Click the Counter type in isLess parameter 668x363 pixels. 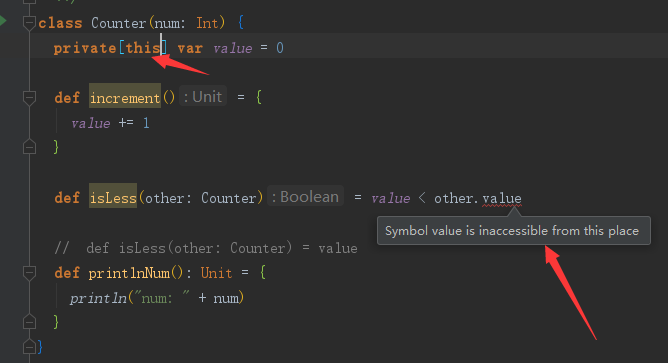pos(229,198)
